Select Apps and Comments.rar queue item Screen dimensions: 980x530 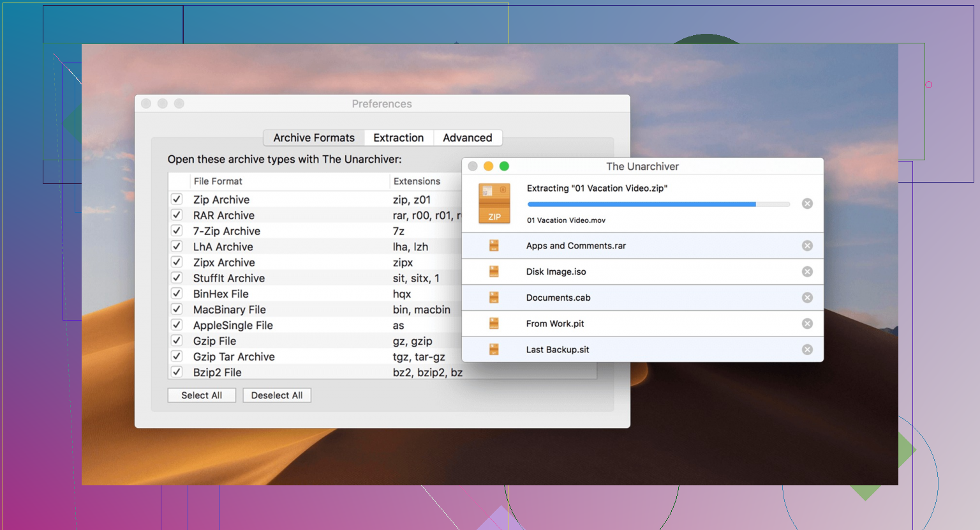642,246
